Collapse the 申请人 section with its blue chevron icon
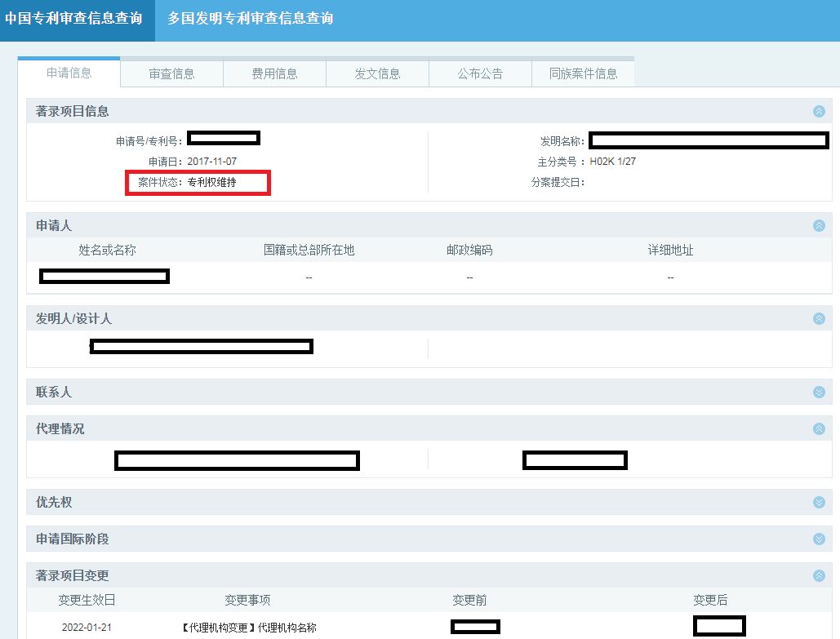 (818, 225)
